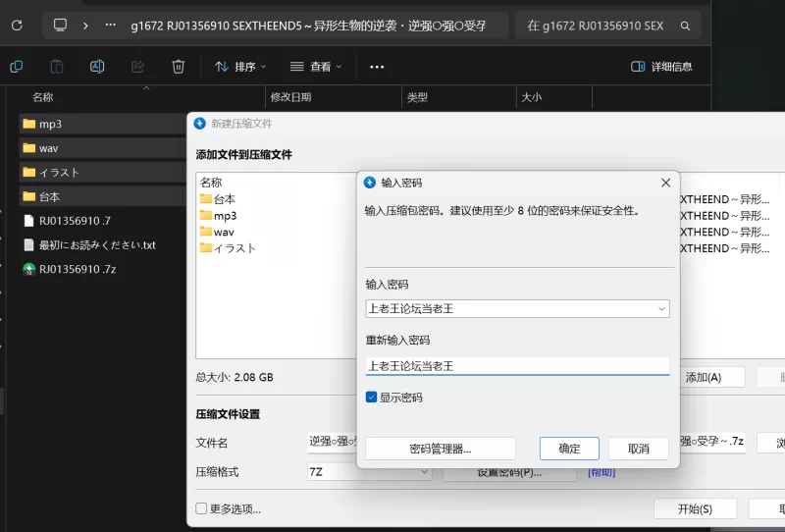Click イラスト folder in the archive file list
Screen dimensions: 785x532
(x=228, y=248)
